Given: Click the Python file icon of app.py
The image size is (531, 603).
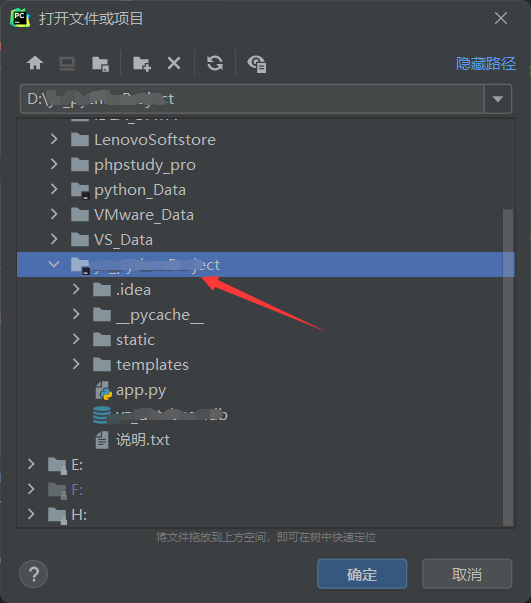Looking at the screenshot, I should point(103,390).
